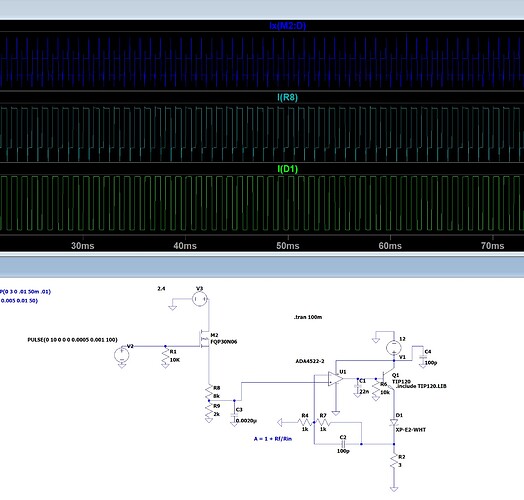Screen dimensions: 524x500
Task: Select capacitor C2 100p
Action: point(344,444)
